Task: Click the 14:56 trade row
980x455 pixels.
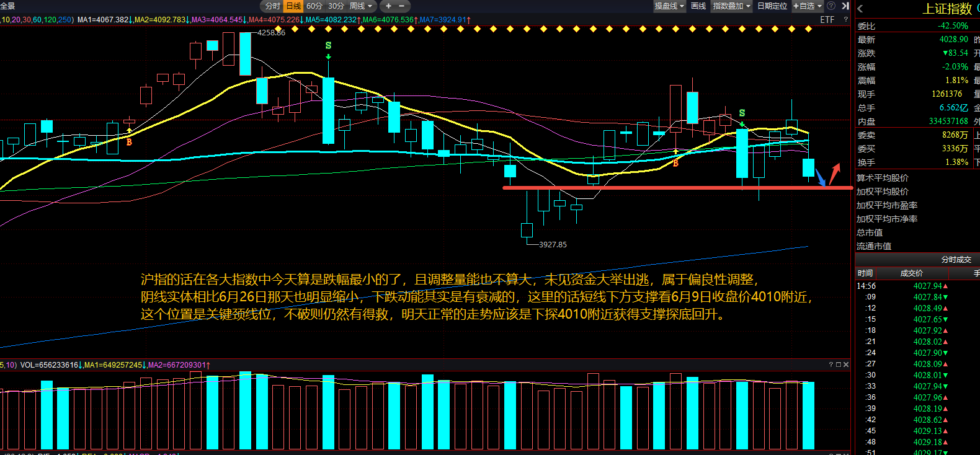Action: (918, 286)
